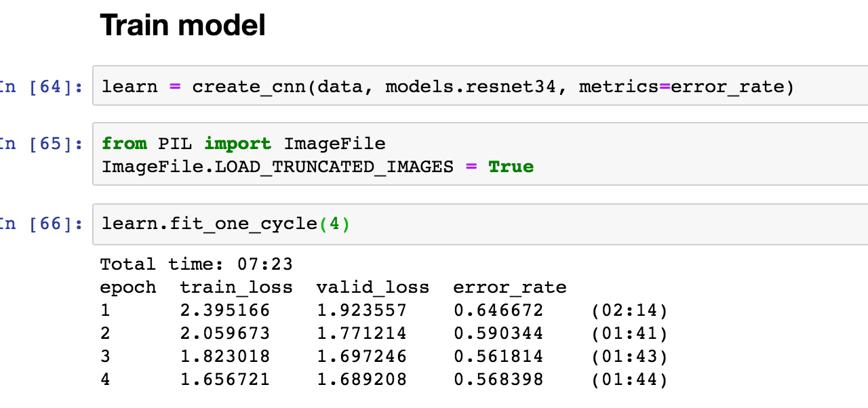Image resolution: width=868 pixels, height=408 pixels.
Task: Click the 'from PIL import ImageFile' line
Action: pos(243,144)
